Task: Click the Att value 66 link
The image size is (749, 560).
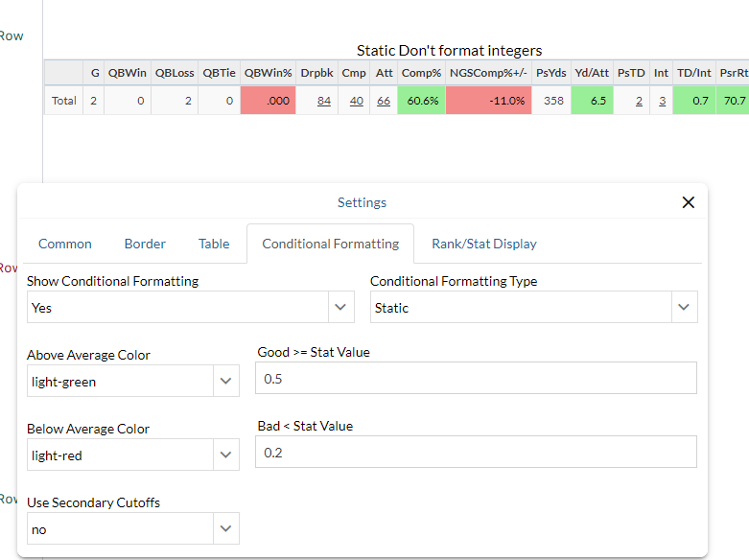Action: [384, 101]
